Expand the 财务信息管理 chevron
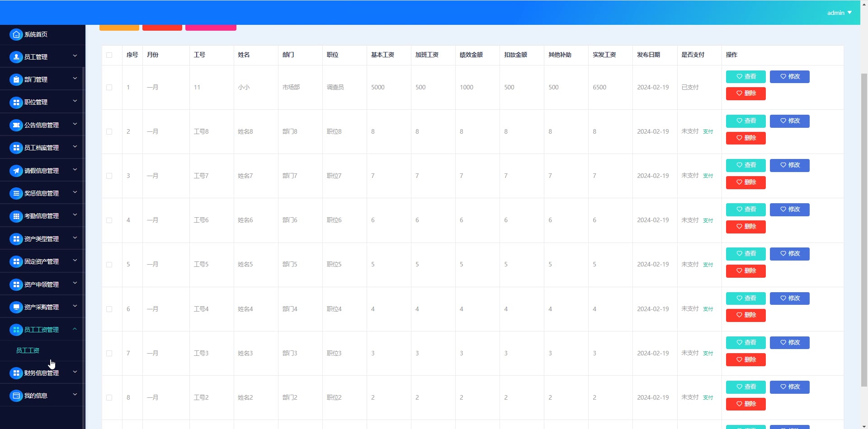 [x=75, y=372]
